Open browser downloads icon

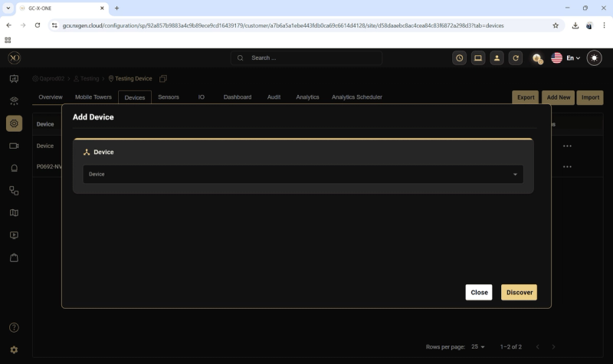click(575, 25)
